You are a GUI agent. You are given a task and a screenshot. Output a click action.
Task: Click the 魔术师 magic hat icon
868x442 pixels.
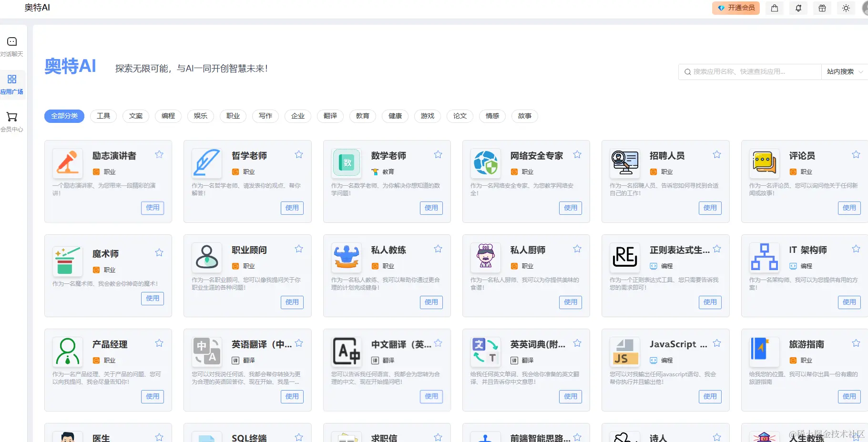pos(68,261)
